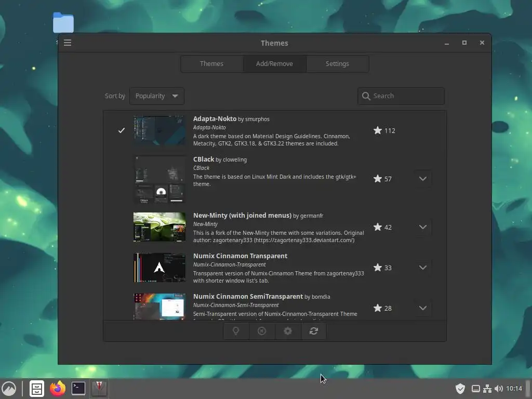Click the shield update icon in tray
The width and height of the screenshot is (532, 399).
tap(460, 389)
